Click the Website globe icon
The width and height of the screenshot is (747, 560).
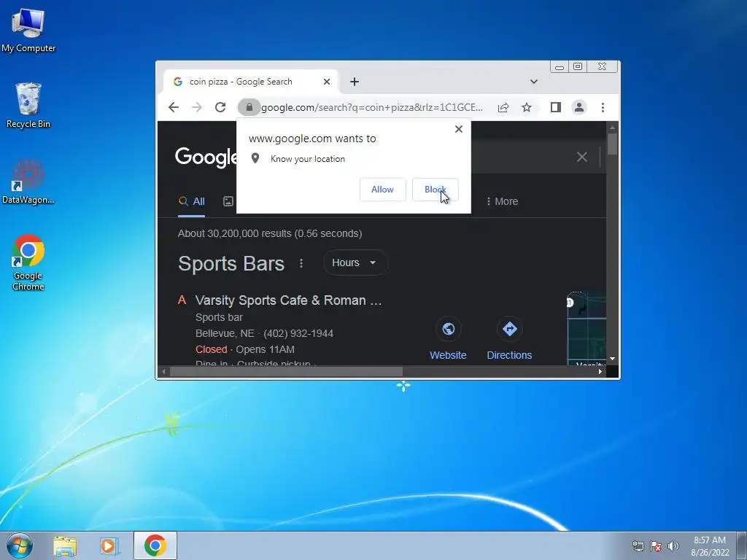449,329
